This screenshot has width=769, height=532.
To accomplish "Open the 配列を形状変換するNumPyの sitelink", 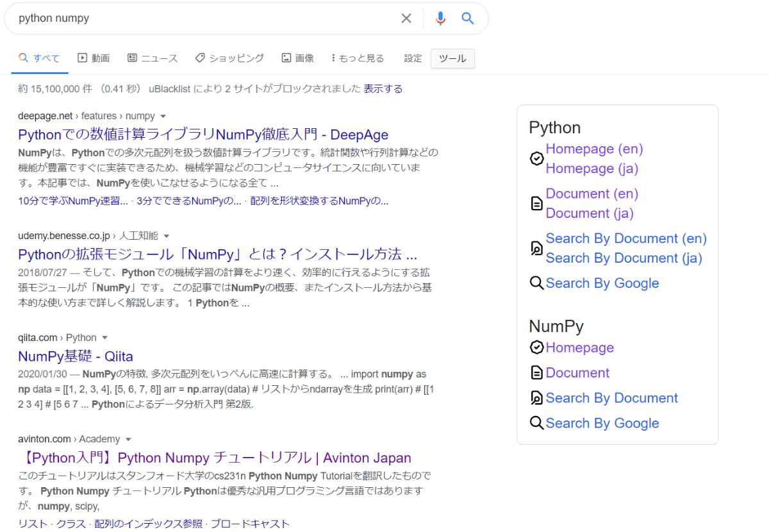I will 319,201.
